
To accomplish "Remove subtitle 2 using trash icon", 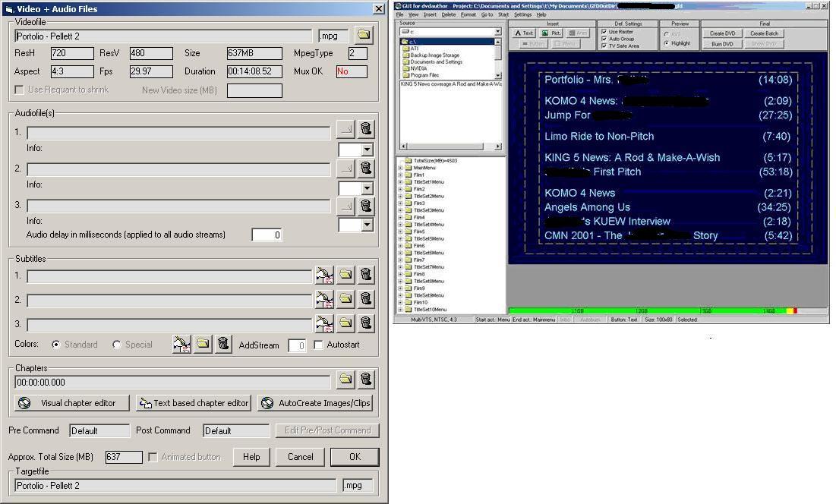I will pos(366,299).
